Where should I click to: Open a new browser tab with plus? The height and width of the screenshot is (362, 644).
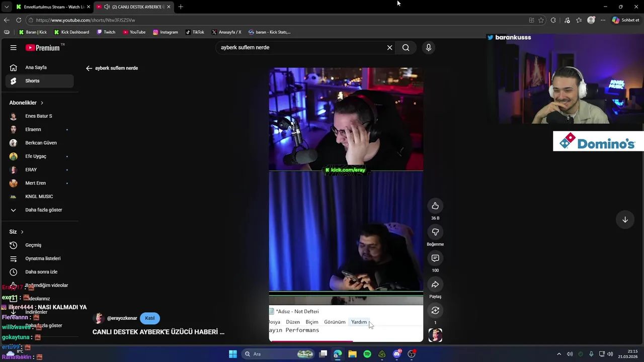tap(181, 7)
